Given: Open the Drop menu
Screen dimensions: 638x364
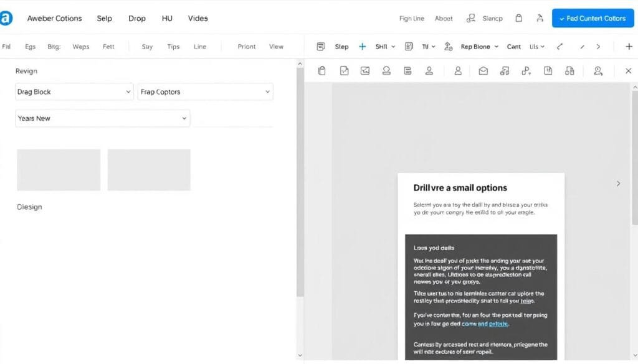Looking at the screenshot, I should pos(136,18).
